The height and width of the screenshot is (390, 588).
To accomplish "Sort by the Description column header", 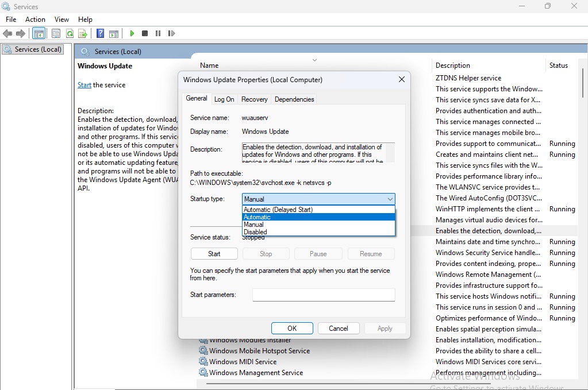I will pyautogui.click(x=452, y=65).
